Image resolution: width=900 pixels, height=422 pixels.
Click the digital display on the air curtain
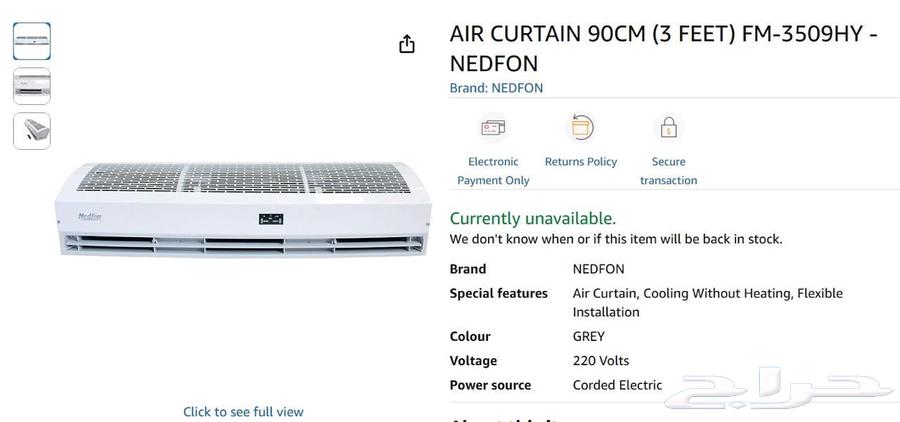271,219
